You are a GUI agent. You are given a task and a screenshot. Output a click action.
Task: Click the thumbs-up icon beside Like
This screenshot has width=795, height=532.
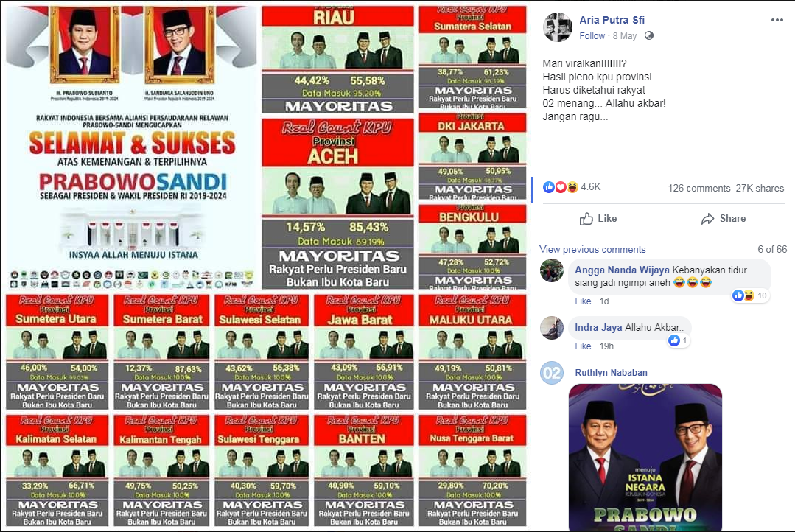586,219
